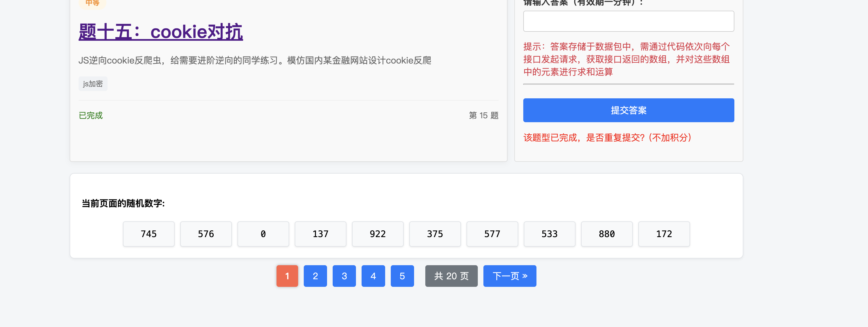Click the js加密 tag
The width and height of the screenshot is (868, 327).
tap(93, 84)
